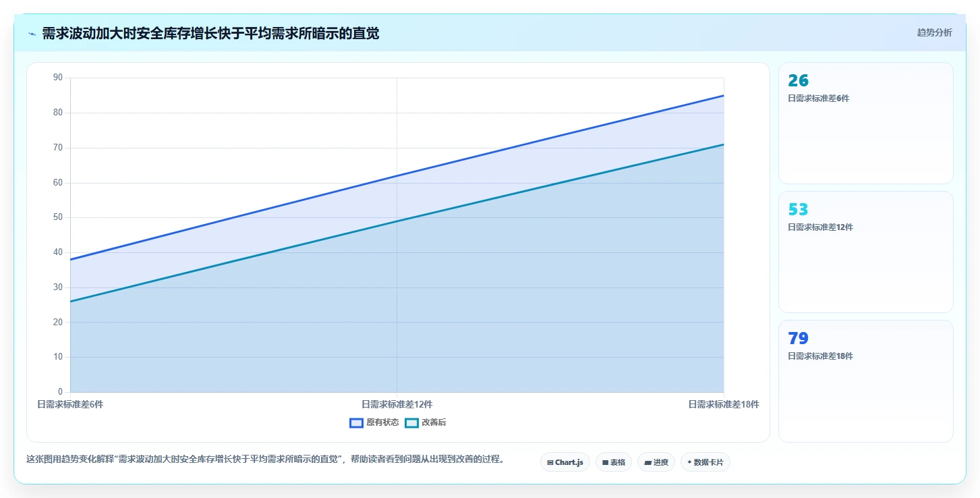Open the card showing value 26
The width and height of the screenshot is (980, 498).
(x=866, y=123)
